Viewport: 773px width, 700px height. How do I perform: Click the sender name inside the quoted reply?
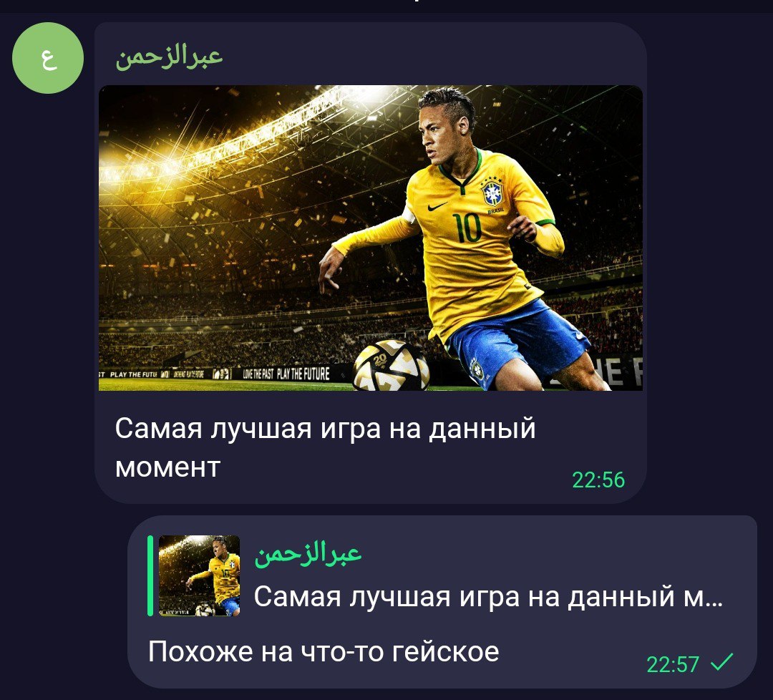click(308, 555)
